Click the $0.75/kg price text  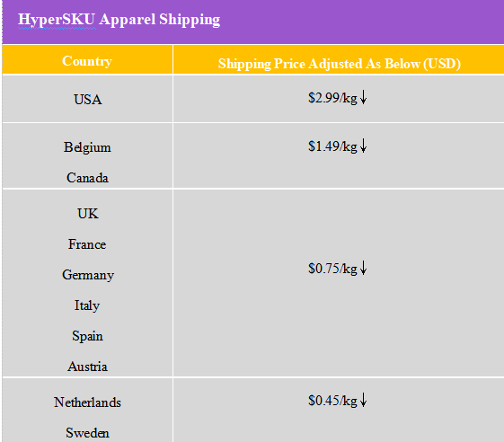[332, 269]
